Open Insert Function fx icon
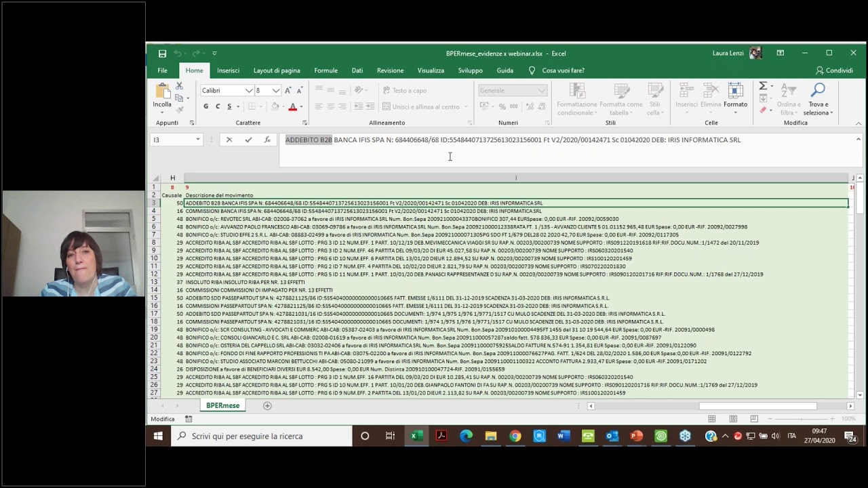 267,140
